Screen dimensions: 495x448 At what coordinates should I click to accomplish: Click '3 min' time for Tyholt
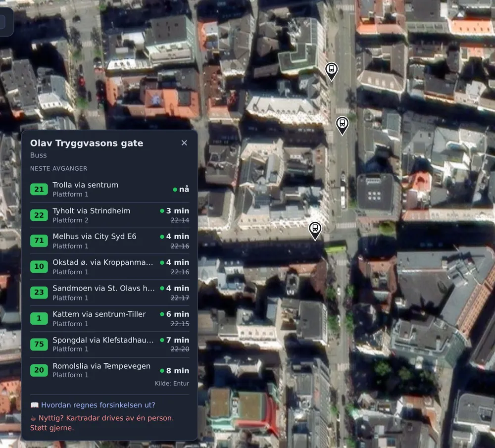tap(177, 210)
